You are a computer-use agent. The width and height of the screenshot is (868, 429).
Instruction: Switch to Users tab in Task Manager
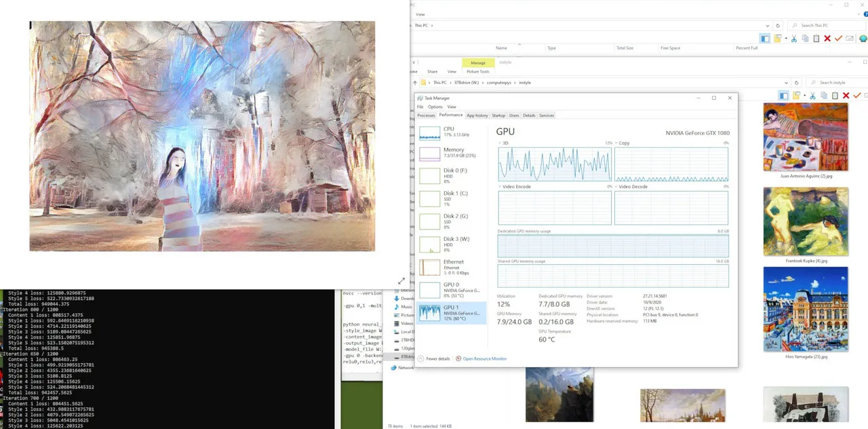pos(514,115)
